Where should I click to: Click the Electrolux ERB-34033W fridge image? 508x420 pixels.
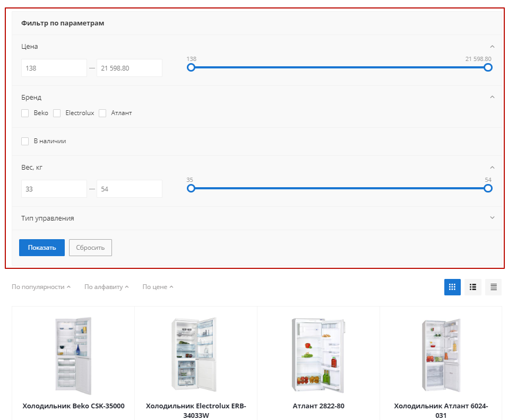point(194,355)
